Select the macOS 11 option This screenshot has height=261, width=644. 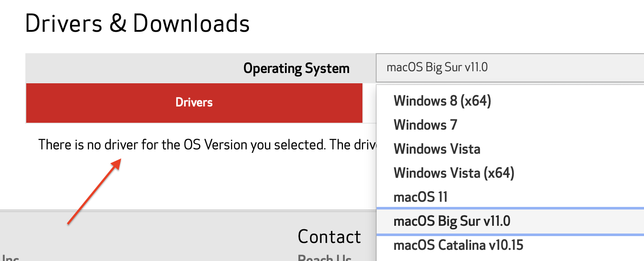[420, 197]
